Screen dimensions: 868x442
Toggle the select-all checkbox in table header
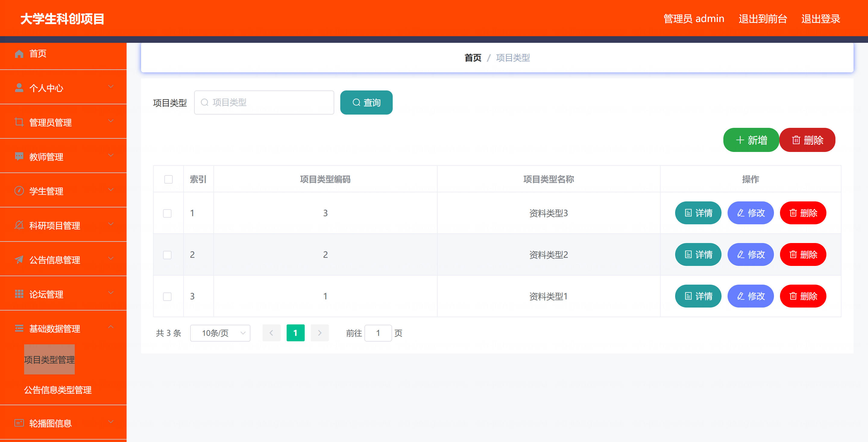pyautogui.click(x=168, y=179)
